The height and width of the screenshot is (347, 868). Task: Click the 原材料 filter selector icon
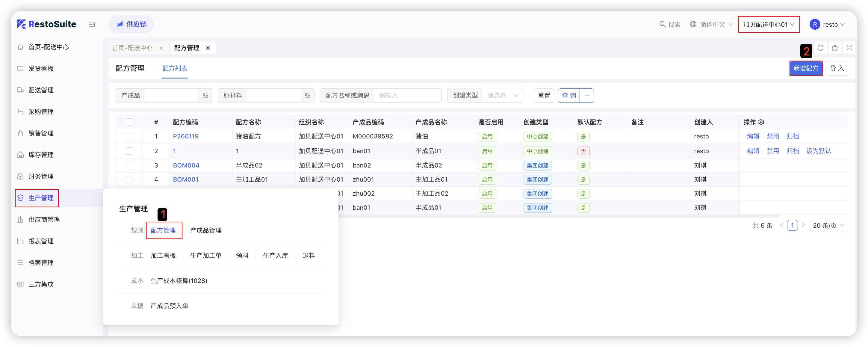307,96
